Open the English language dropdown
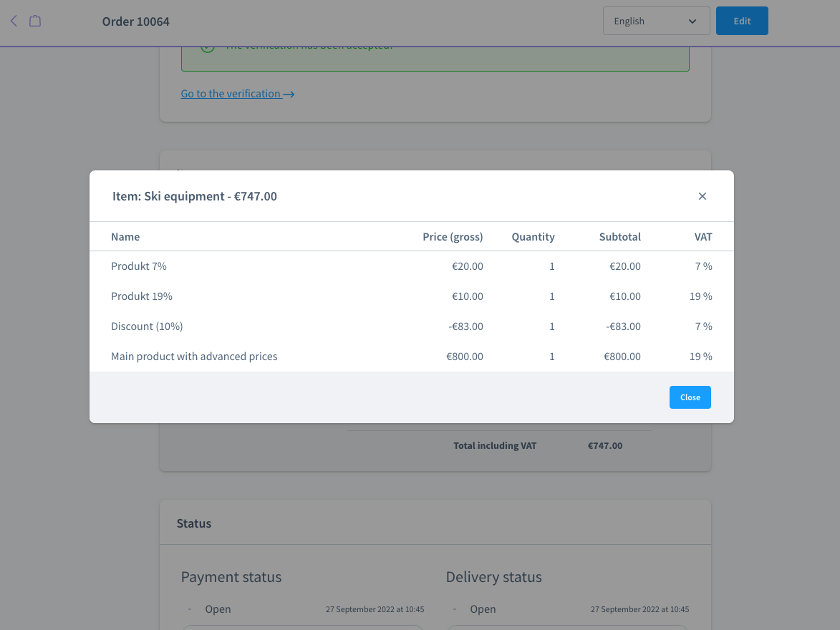 [656, 21]
